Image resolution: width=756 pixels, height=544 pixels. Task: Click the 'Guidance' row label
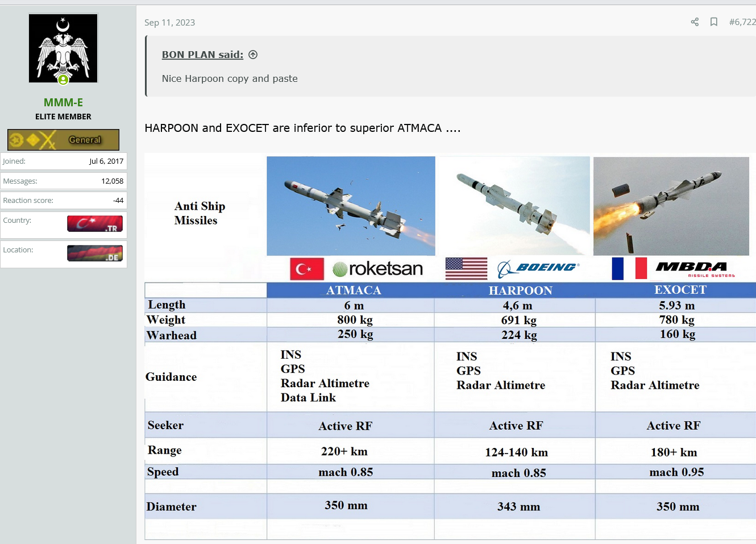171,377
